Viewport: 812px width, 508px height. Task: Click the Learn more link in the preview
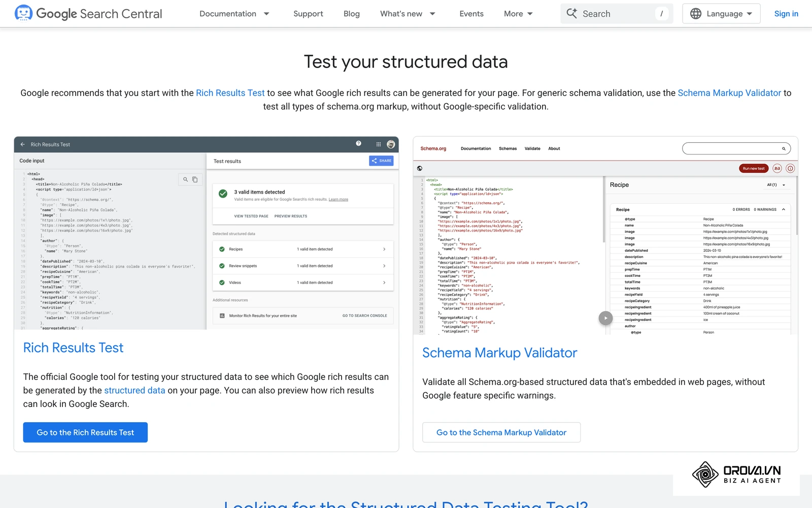(339, 200)
